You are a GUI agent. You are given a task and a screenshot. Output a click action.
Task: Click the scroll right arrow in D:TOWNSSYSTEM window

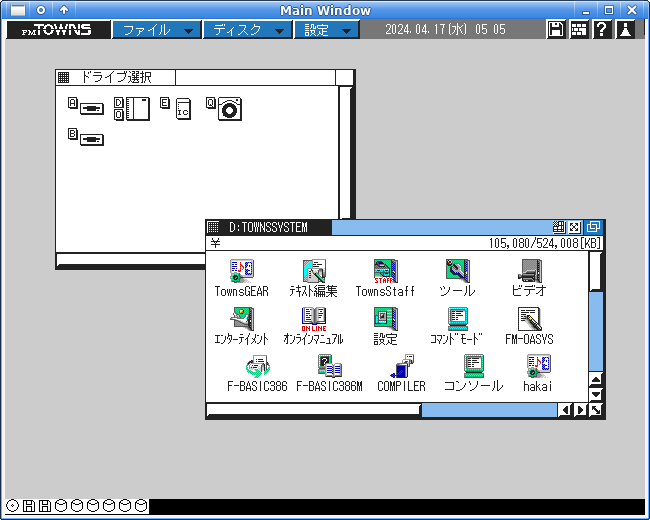580,410
